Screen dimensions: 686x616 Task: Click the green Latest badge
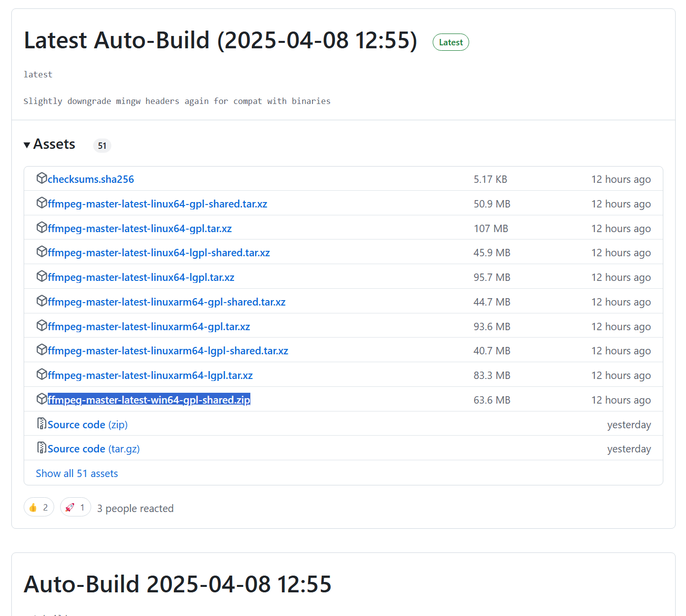click(451, 42)
